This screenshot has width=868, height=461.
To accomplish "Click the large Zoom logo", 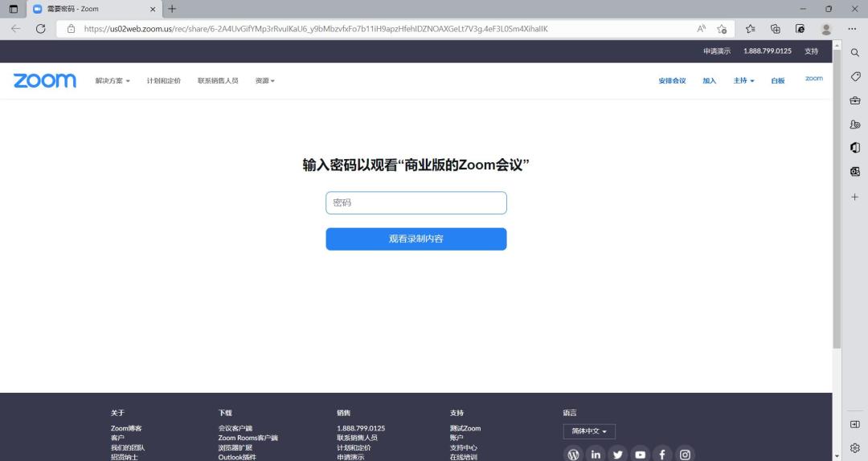I will [x=45, y=80].
